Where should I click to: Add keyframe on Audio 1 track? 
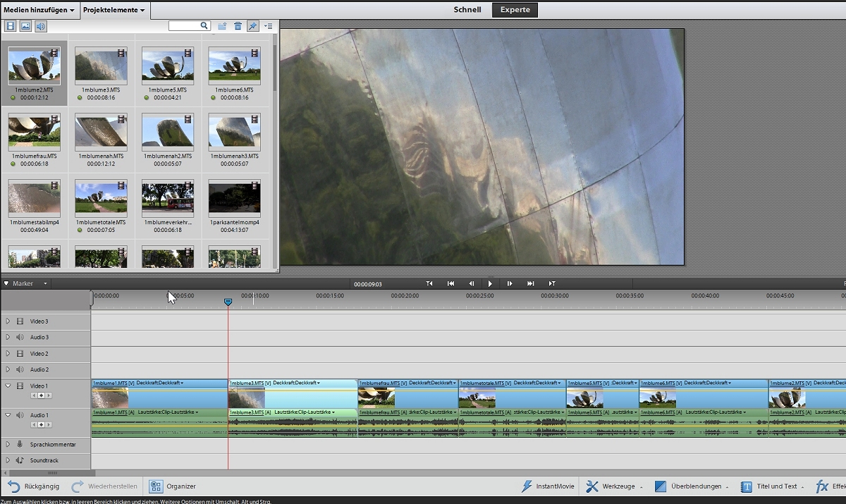click(41, 425)
